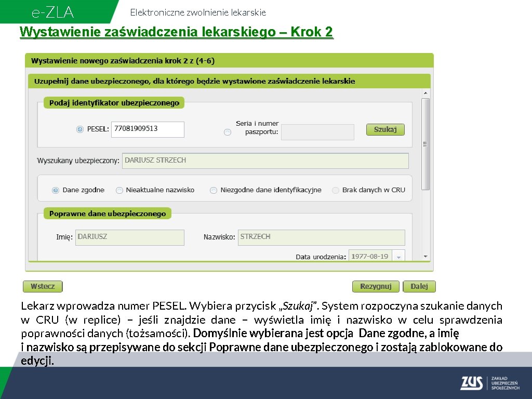
Task: Click the scrollbar up arrow
Action: tap(425, 93)
